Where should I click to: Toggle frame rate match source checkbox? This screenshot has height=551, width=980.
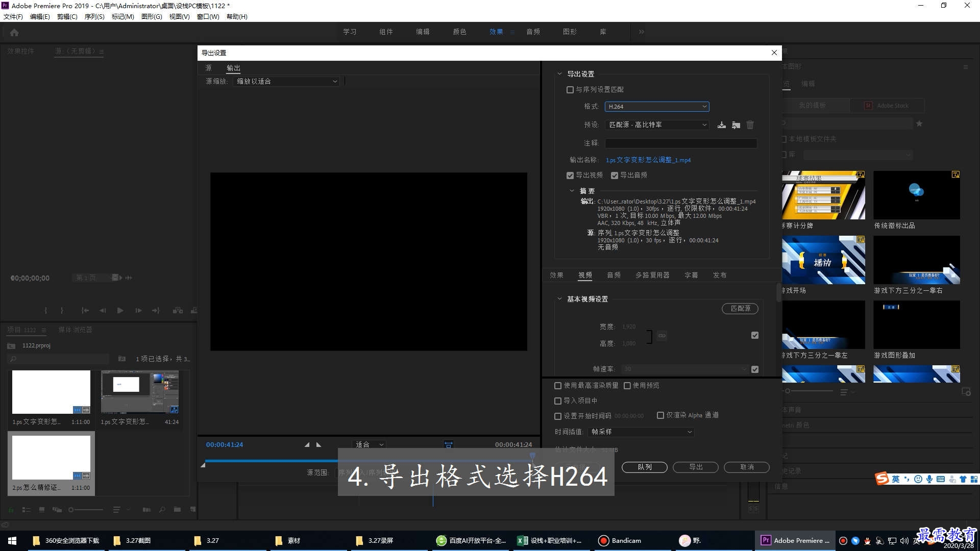(x=755, y=369)
